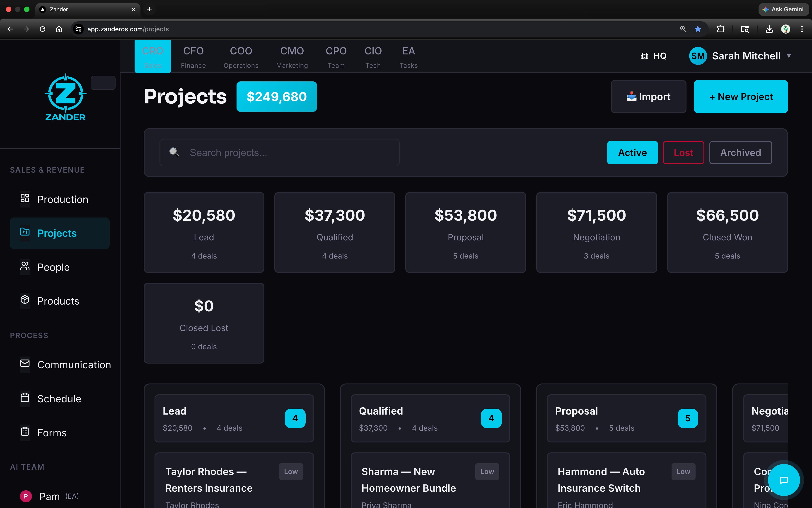The image size is (812, 508).
Task: Open a new browser tab
Action: [x=150, y=9]
